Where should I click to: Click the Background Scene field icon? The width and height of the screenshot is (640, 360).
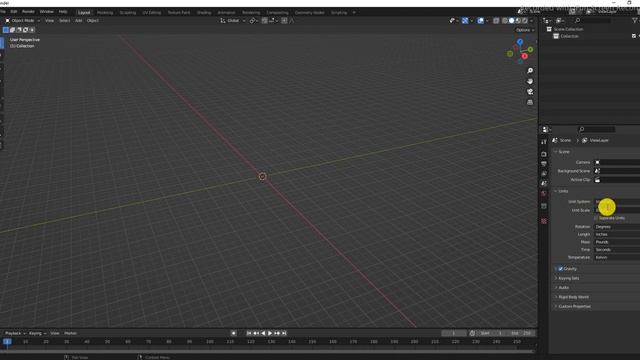pos(598,171)
